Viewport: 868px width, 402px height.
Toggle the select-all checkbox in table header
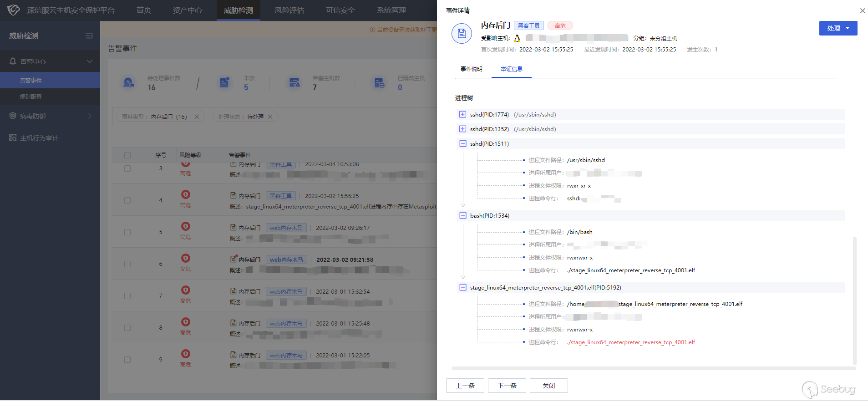point(127,155)
